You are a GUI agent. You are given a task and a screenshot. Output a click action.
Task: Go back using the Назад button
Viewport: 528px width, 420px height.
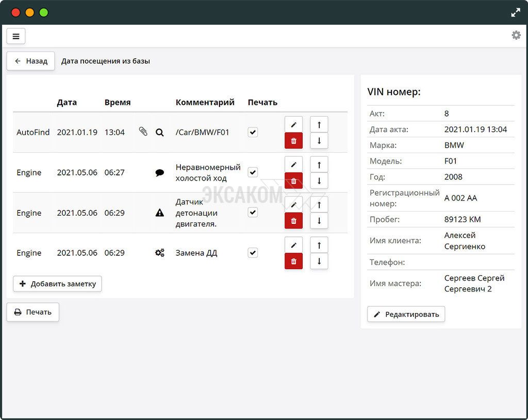pyautogui.click(x=31, y=61)
